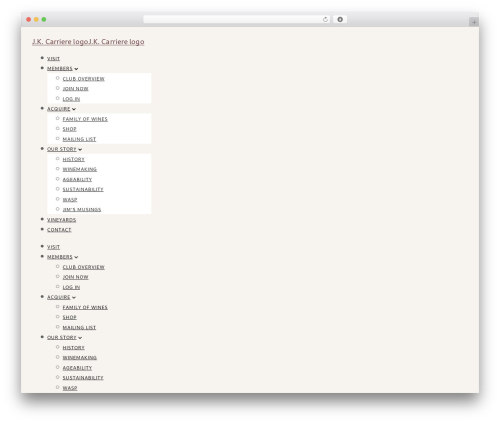Open the Vineyards menu item
Screen dimensions: 500x423
(62, 220)
